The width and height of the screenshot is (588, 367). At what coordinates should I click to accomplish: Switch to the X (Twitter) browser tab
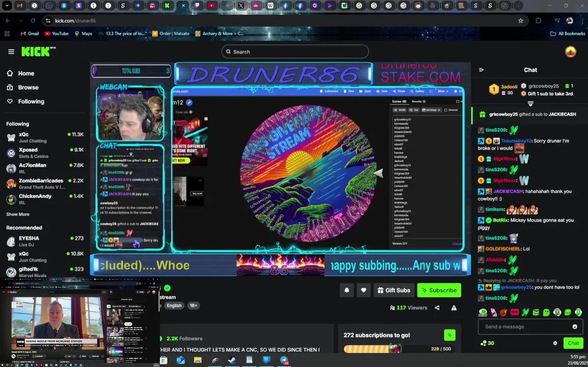click(x=241, y=6)
